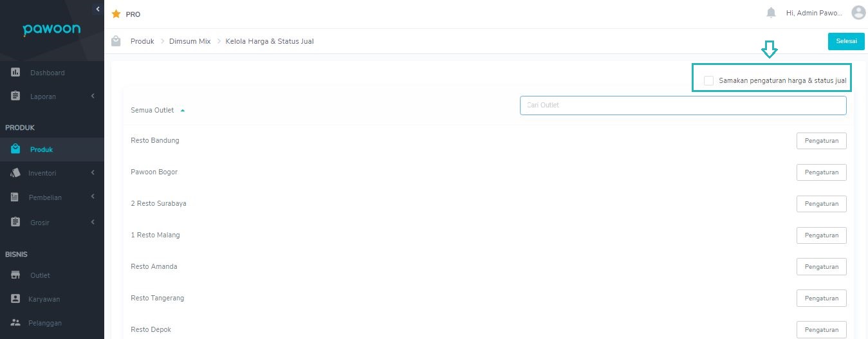Go to Dimsum Mix in the breadcrumb
This screenshot has width=868, height=339.
(x=190, y=41)
